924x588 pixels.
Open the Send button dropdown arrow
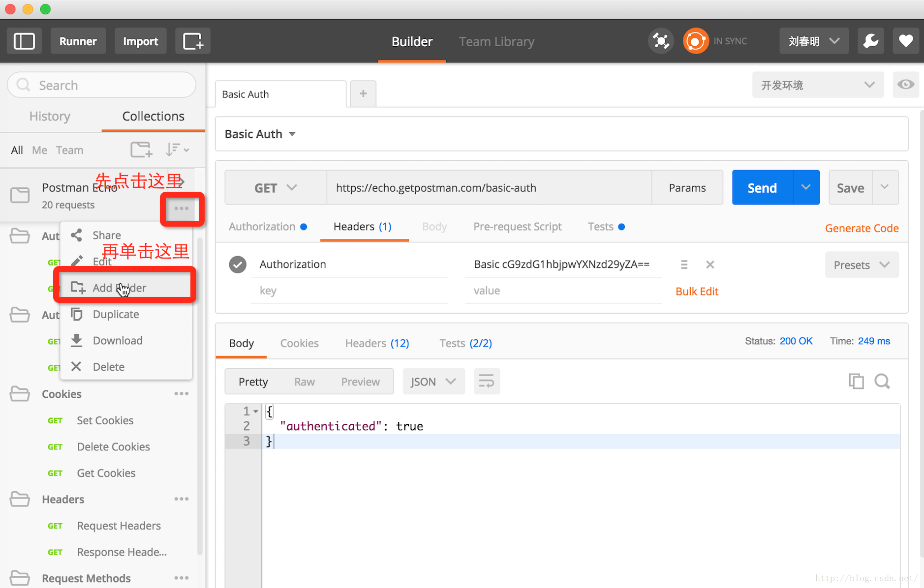pos(806,187)
